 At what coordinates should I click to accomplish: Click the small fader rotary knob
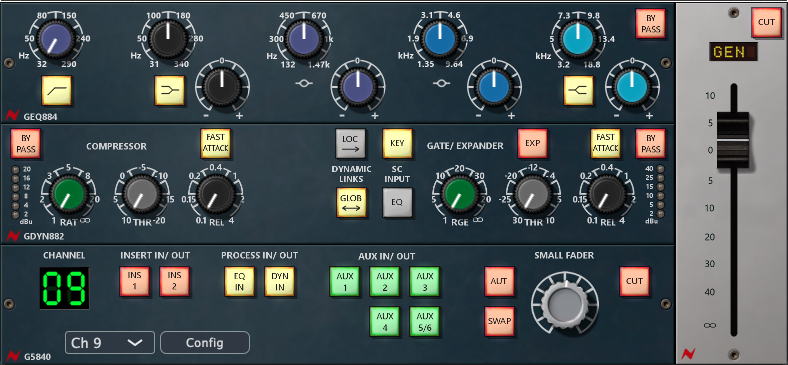pos(565,305)
